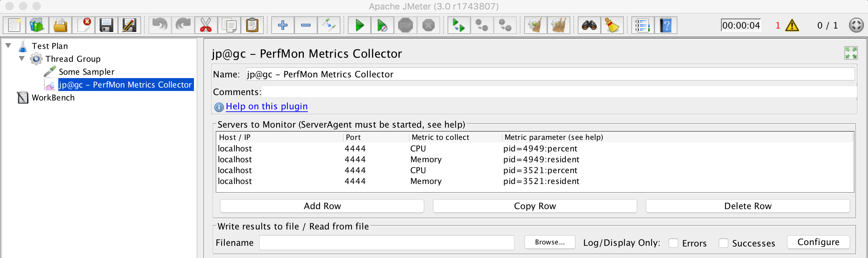Image resolution: width=868 pixels, height=258 pixels.
Task: Open the Help on this plugin link
Action: click(267, 106)
